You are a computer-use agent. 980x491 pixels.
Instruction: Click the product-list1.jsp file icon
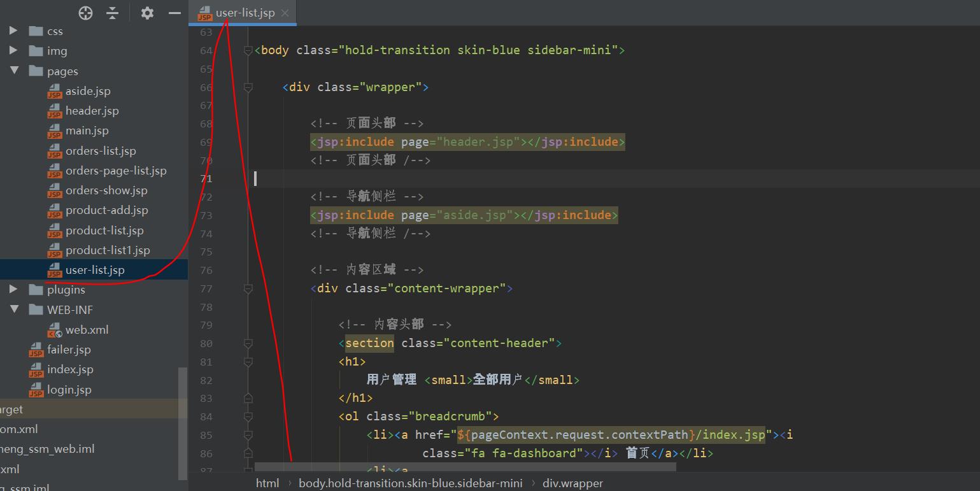point(55,250)
